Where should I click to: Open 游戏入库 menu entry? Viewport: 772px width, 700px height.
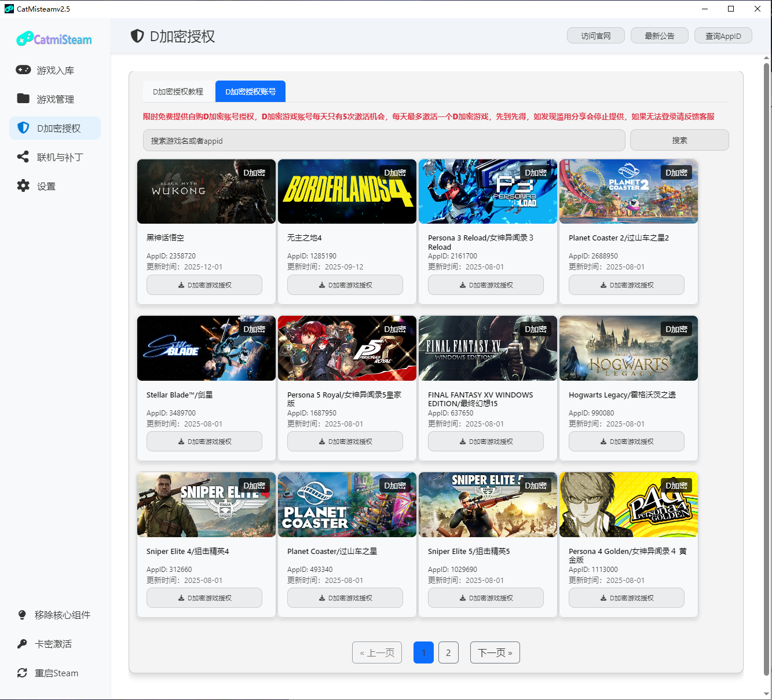[55, 70]
